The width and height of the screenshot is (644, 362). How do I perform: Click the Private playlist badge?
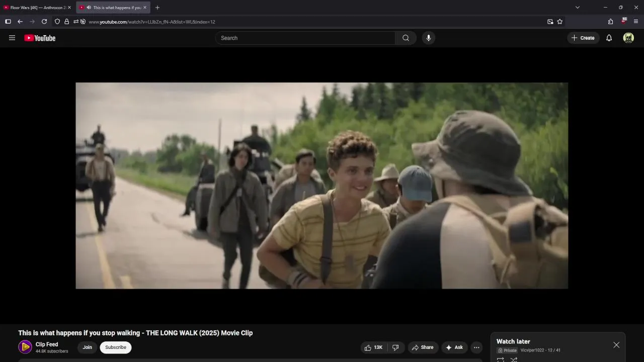pos(507,350)
